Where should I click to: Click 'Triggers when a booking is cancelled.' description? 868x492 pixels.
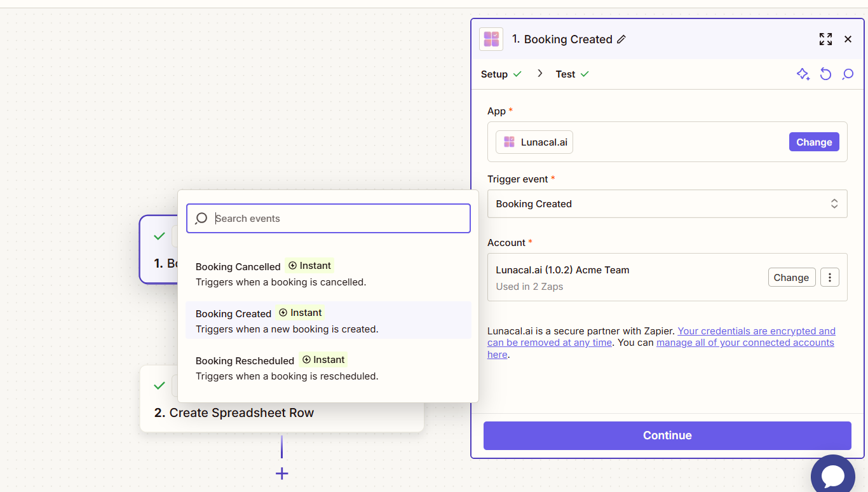click(x=281, y=282)
